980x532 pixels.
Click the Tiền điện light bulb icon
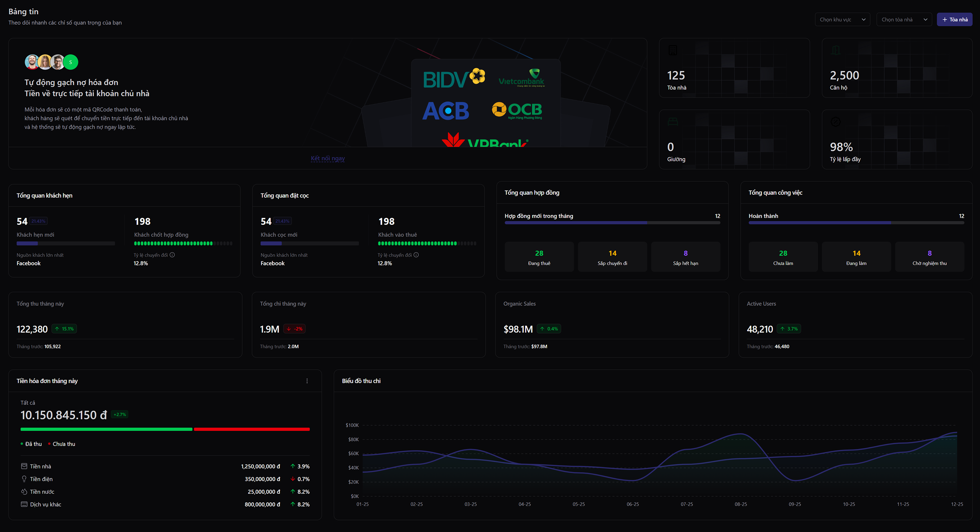[24, 479]
